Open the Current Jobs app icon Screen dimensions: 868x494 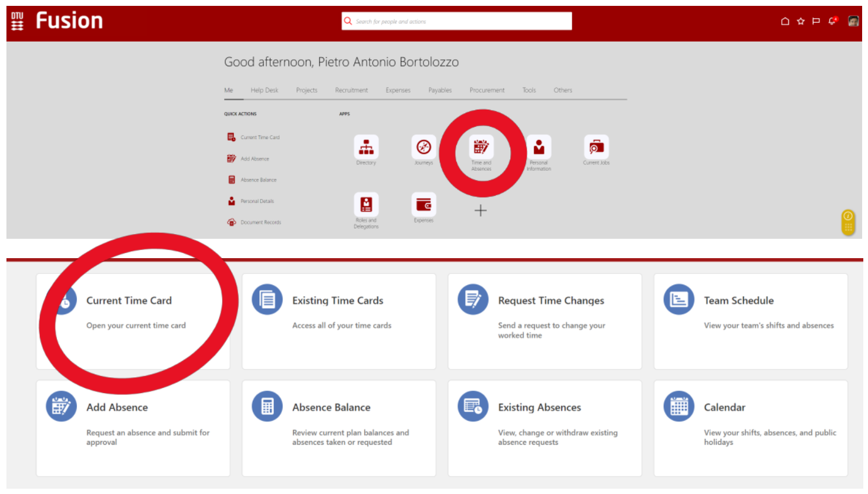pos(596,147)
